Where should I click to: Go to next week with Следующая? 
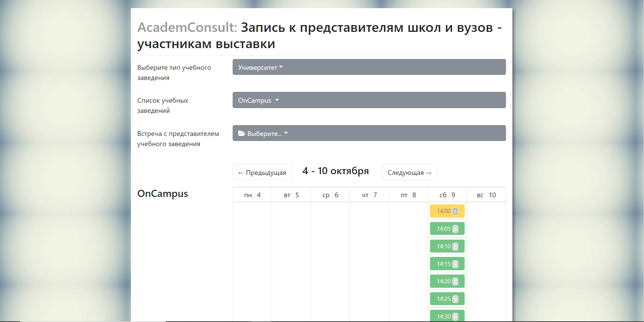point(409,172)
